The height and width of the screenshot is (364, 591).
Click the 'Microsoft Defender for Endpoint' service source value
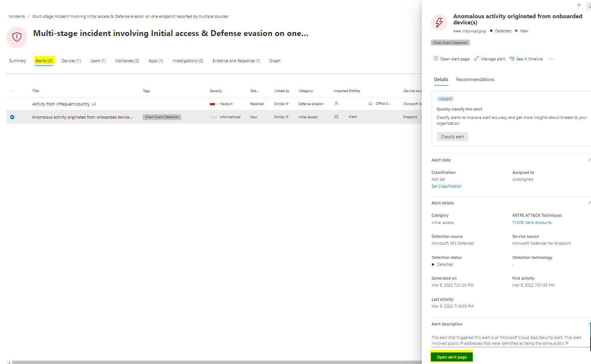[x=542, y=243]
